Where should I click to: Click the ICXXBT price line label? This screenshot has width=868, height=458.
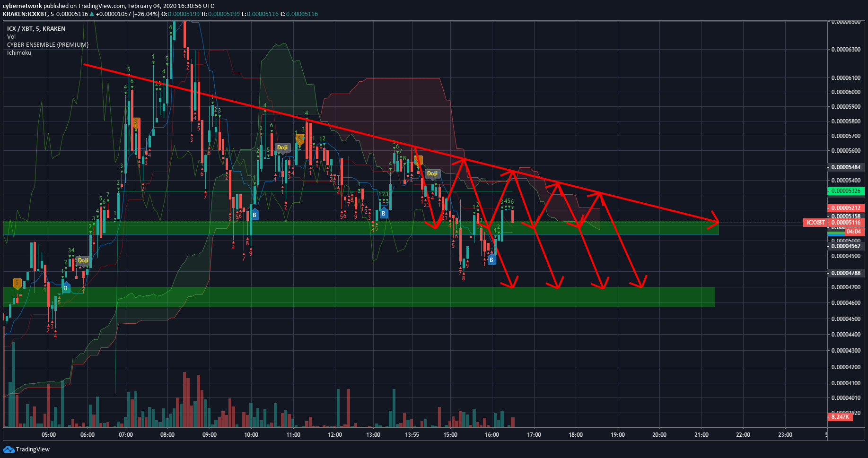coord(815,223)
